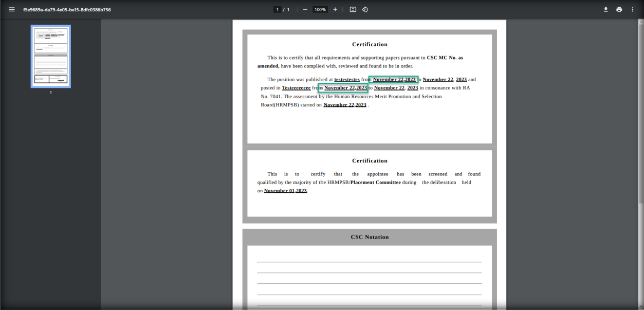The image size is (644, 310).
Task: Click the 100% zoom level field
Action: tap(320, 9)
